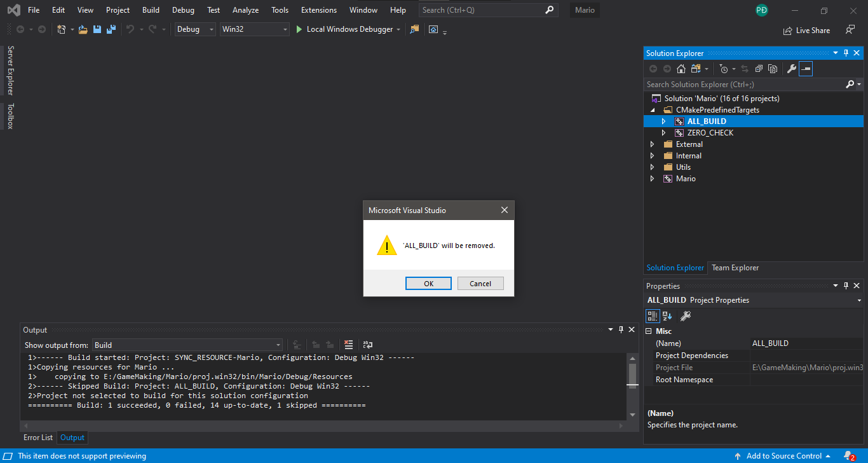Open the Debug menu
Screen dimensions: 868x463
[183, 10]
